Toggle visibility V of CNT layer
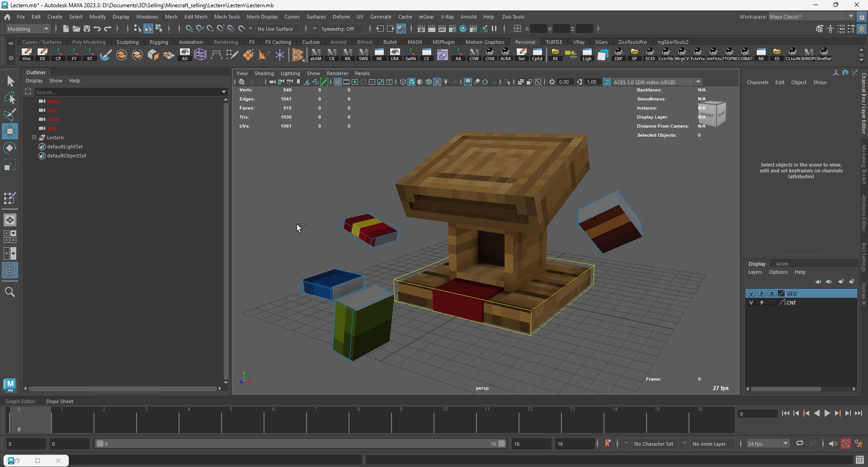The height and width of the screenshot is (467, 868). [x=751, y=302]
